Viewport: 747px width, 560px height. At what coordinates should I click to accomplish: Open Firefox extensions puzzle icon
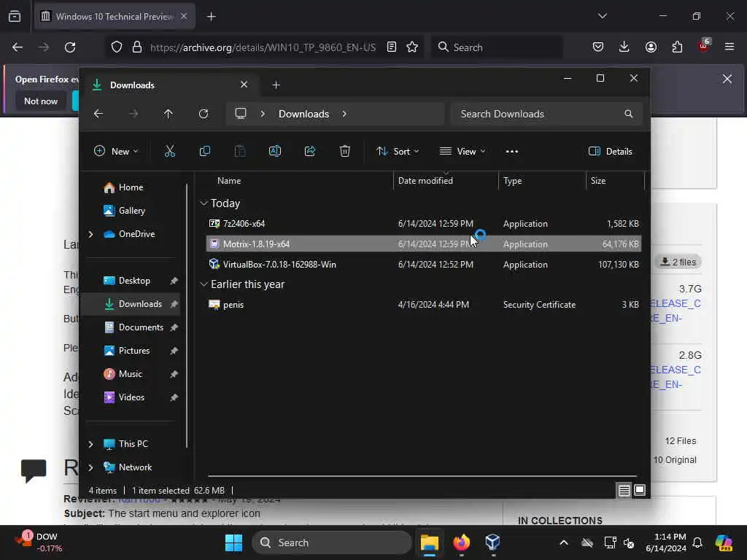[677, 47]
